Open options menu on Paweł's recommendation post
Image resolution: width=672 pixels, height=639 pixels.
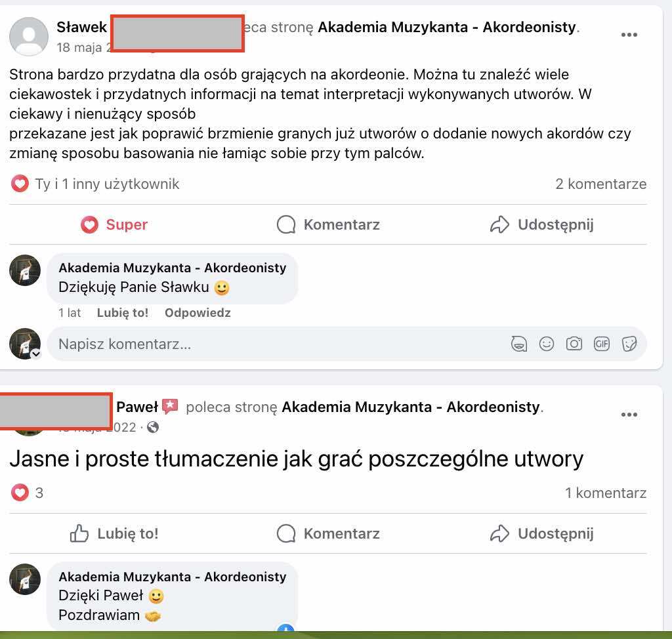629,415
